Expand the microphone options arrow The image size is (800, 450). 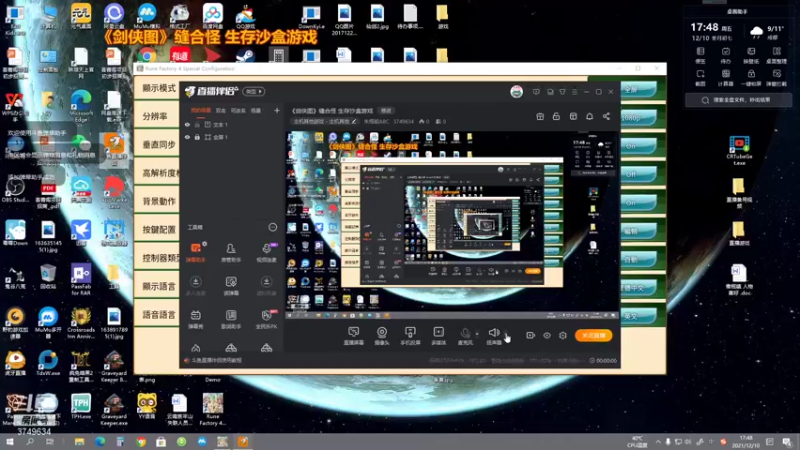pos(477,334)
